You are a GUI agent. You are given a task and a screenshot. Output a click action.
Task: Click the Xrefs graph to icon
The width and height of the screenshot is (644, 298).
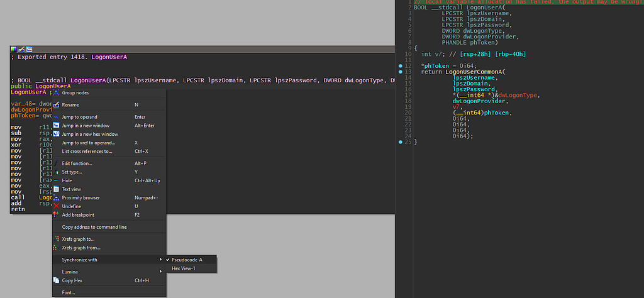point(57,239)
